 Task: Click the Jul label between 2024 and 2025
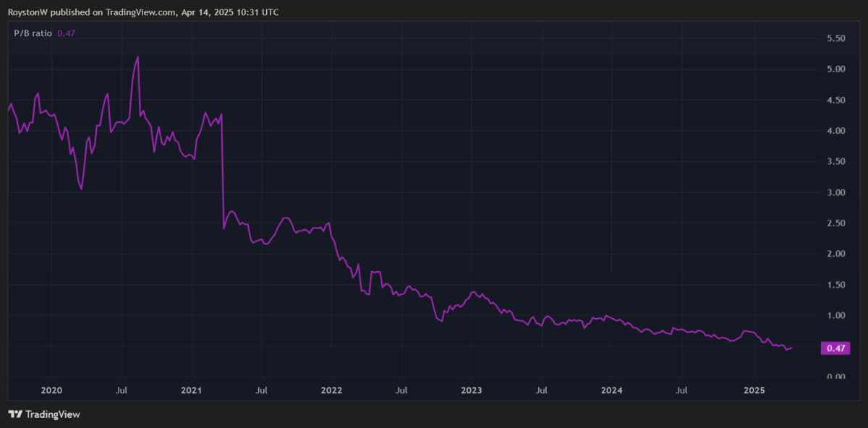(681, 390)
